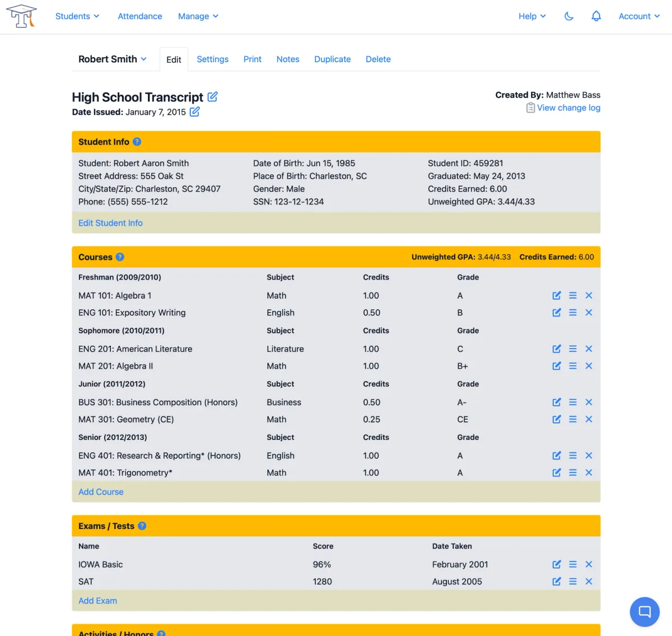Select the Edit tab
The width and height of the screenshot is (672, 636).
coord(174,59)
